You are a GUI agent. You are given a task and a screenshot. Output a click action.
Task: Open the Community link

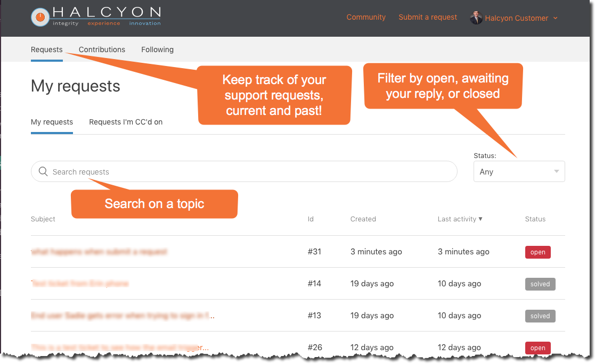[366, 17]
